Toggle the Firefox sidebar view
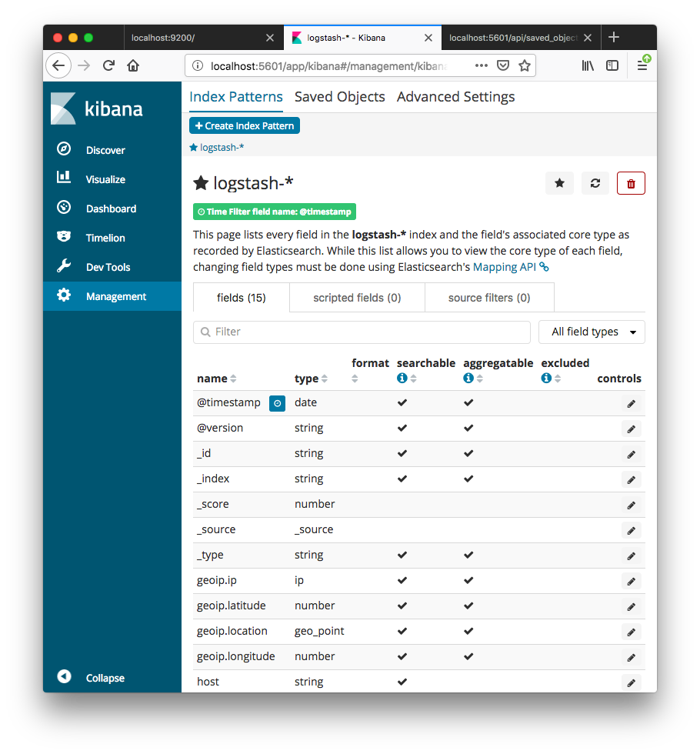This screenshot has height=754, width=700. (x=612, y=65)
